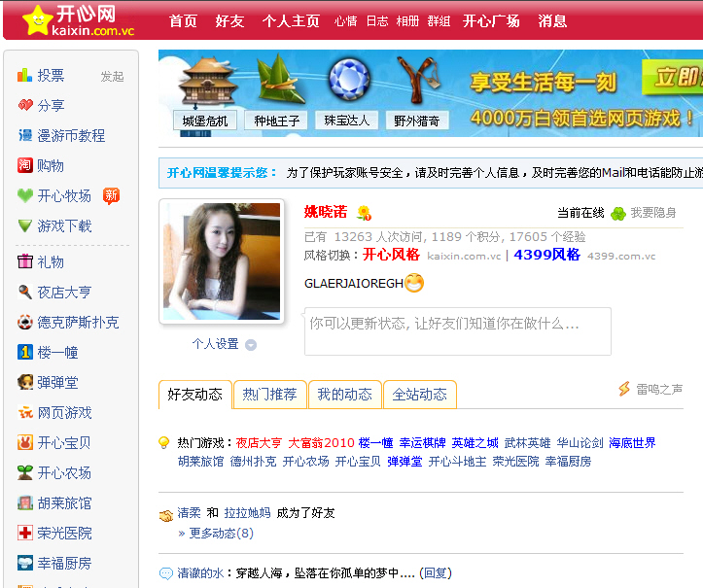Image resolution: width=703 pixels, height=588 pixels.
Task: Open 日志 in top navigation
Action: point(377,21)
